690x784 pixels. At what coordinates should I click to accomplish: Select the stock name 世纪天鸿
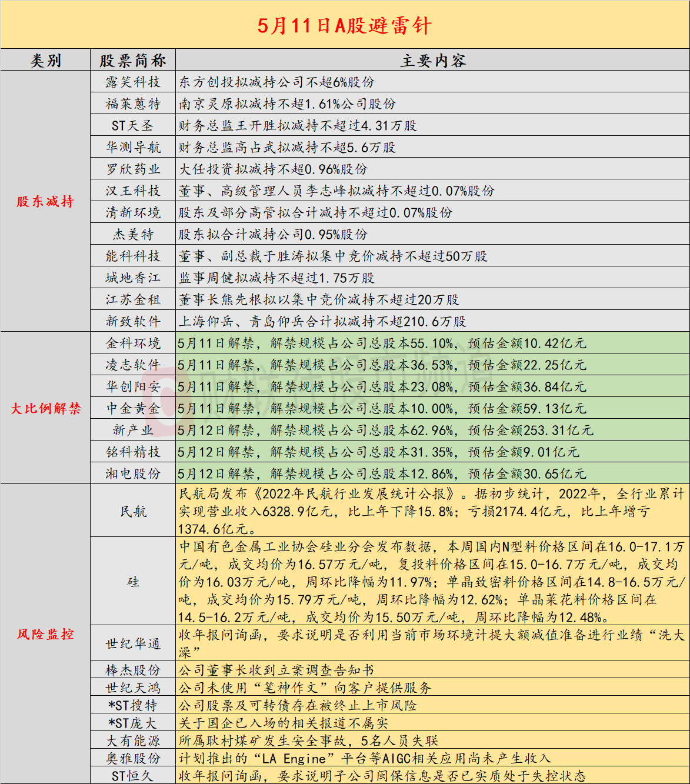coord(133,688)
